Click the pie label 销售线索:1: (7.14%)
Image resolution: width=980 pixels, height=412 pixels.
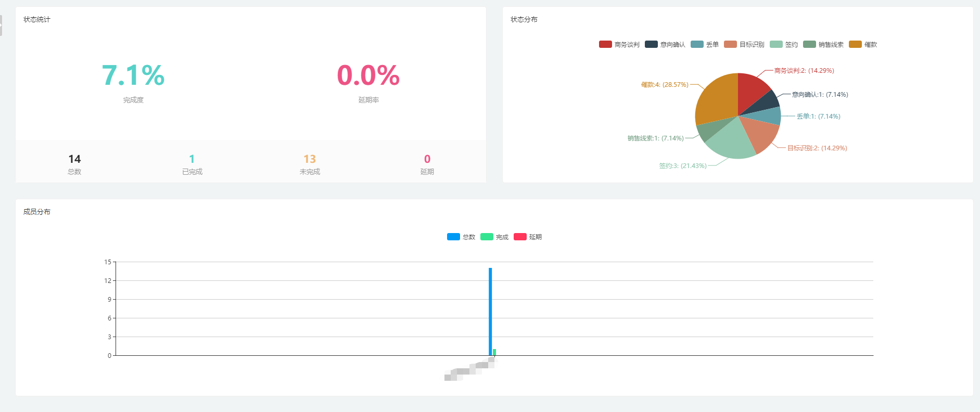point(656,138)
